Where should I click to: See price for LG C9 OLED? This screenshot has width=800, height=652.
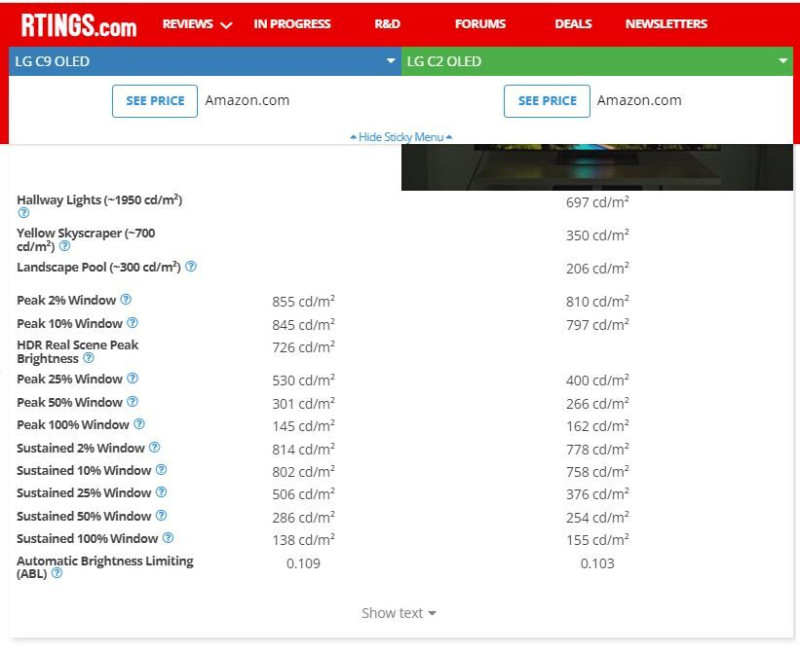155,101
